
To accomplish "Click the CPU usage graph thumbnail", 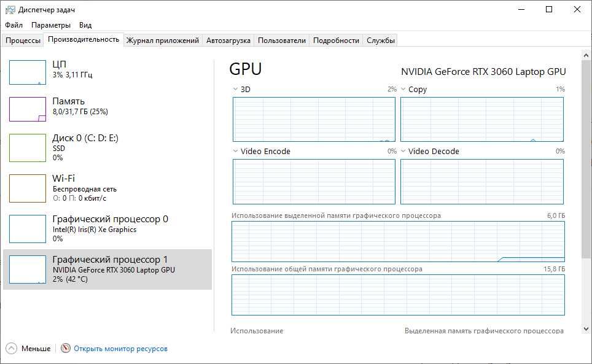I will coord(28,72).
